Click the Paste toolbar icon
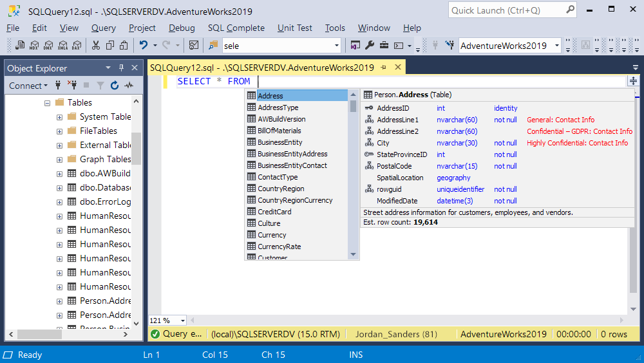 click(124, 45)
